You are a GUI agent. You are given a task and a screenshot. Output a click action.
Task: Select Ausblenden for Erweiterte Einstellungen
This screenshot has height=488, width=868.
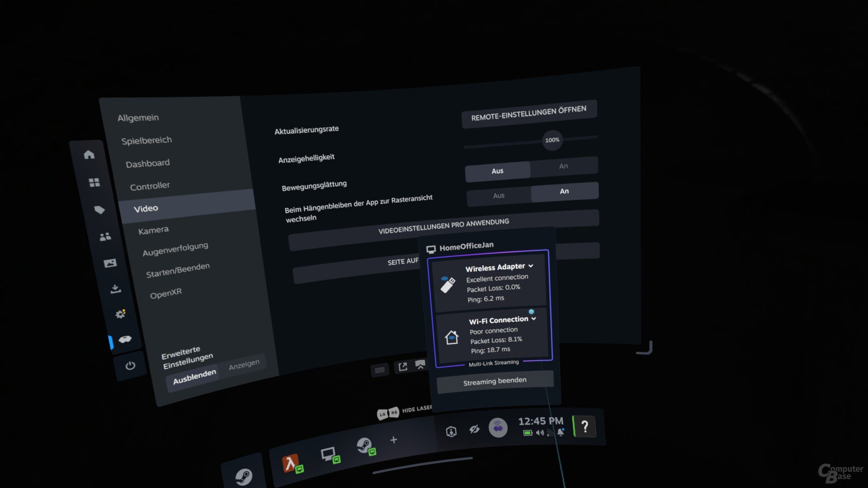point(194,377)
